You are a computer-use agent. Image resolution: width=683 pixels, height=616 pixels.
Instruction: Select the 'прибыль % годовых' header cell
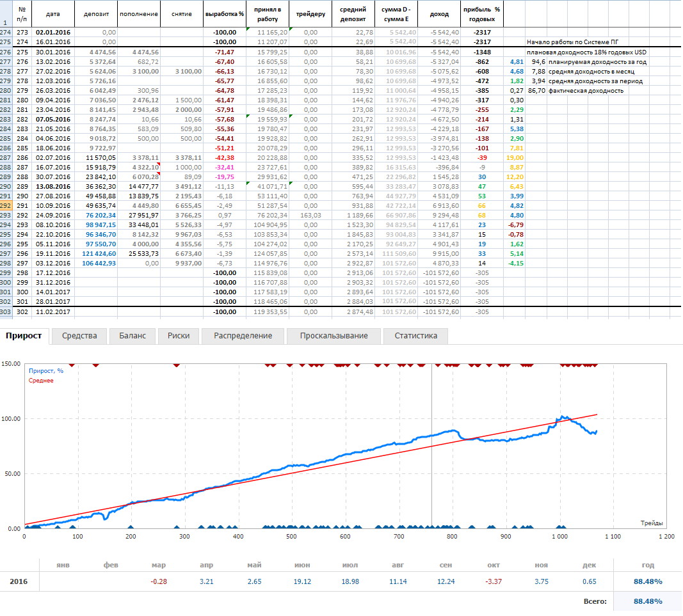[483, 13]
